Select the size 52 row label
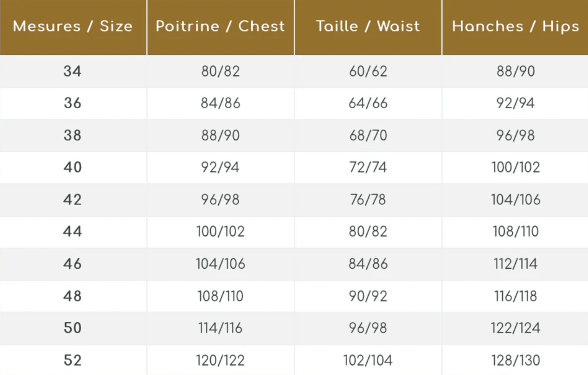The width and height of the screenshot is (588, 375). (x=73, y=360)
